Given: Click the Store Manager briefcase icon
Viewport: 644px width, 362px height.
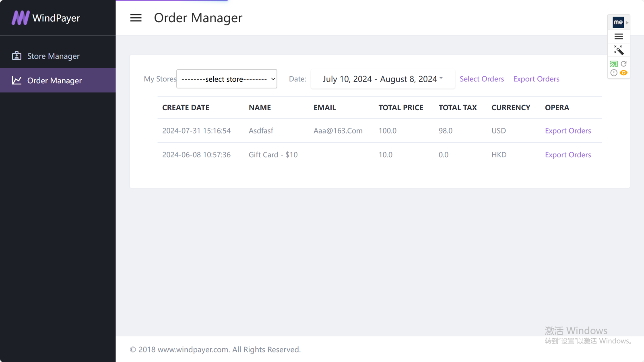Looking at the screenshot, I should pos(17,56).
